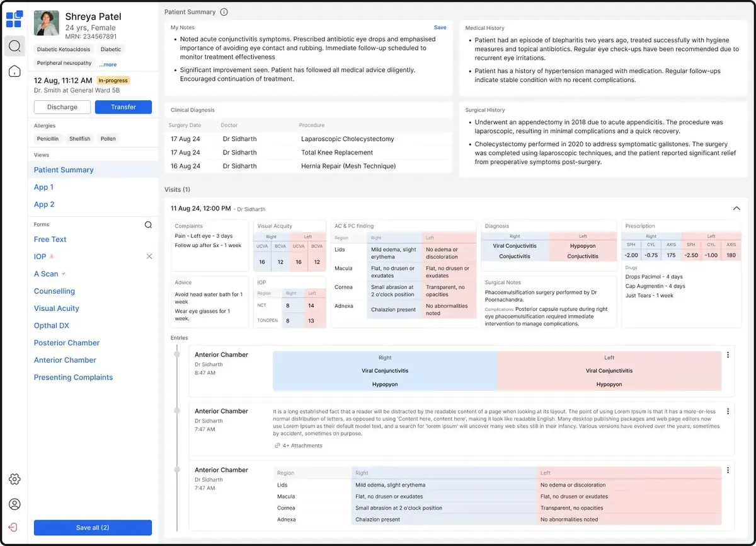The height and width of the screenshot is (546, 756).
Task: Open three-dot menu for 8:47 AM entry
Action: (x=728, y=355)
